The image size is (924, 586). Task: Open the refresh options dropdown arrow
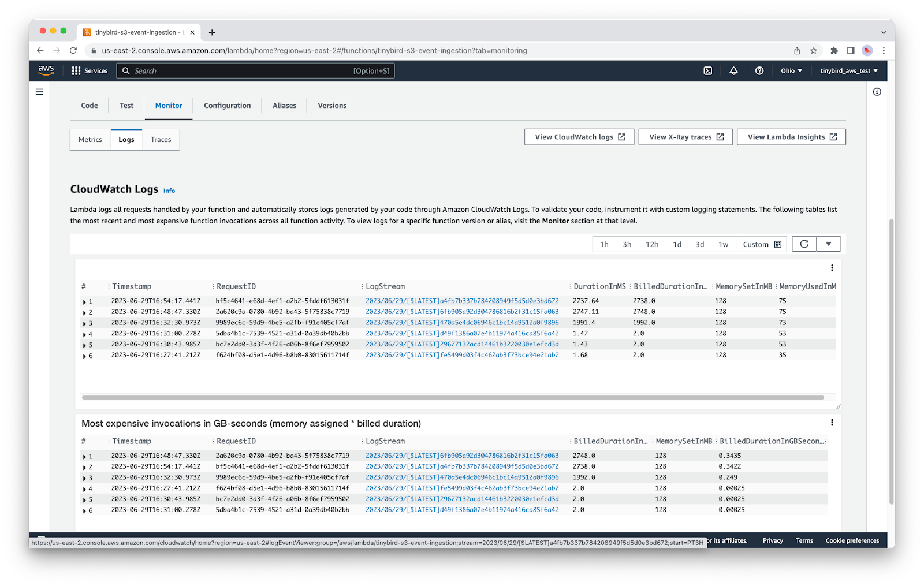click(829, 244)
